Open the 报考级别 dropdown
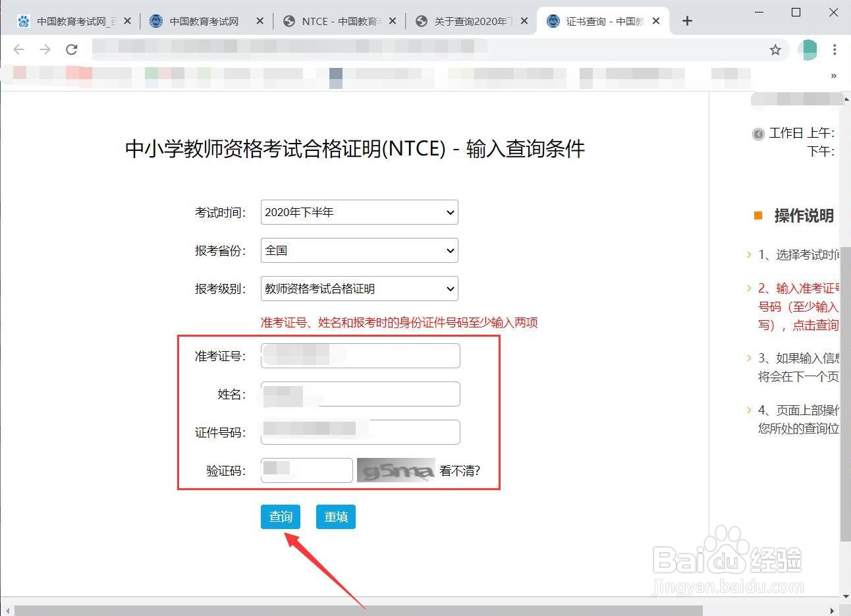This screenshot has width=851, height=616. [x=359, y=289]
